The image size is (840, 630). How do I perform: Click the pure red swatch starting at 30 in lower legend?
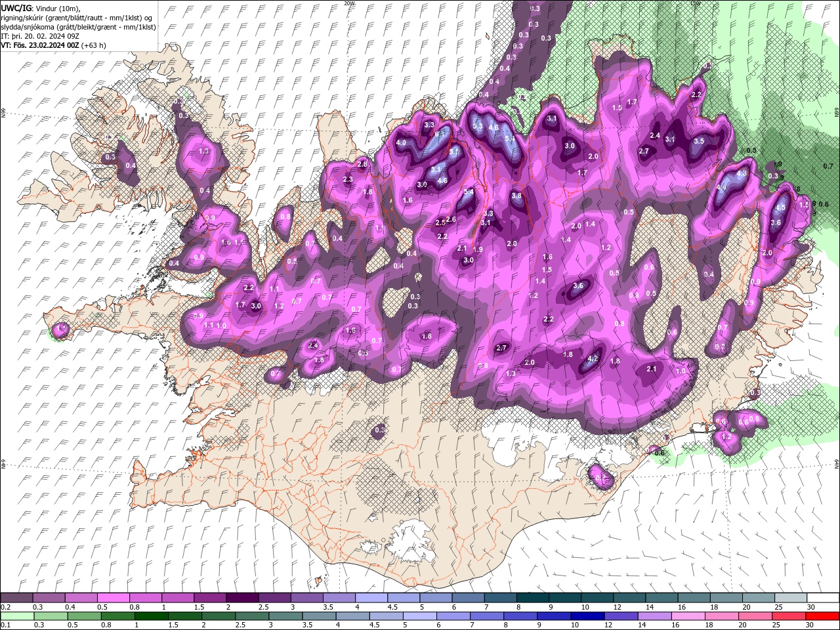(x=822, y=616)
